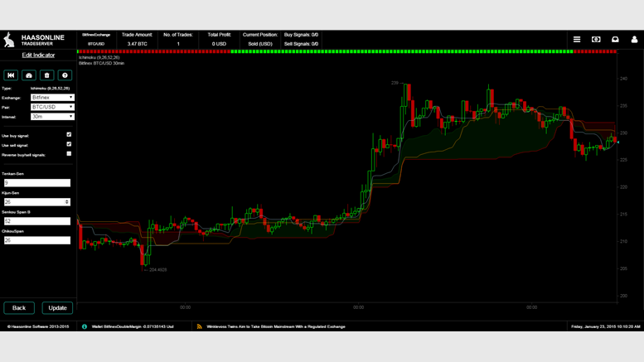Viewport: 644px width, 362px height.
Task: Click the 204.4928 low price marker
Action: [157, 270]
